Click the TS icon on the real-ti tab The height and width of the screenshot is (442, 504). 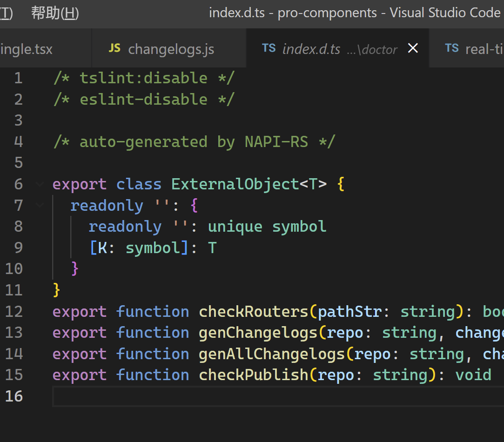pyautogui.click(x=452, y=48)
